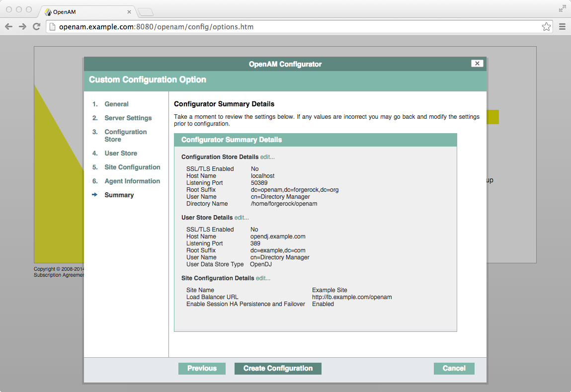This screenshot has width=571, height=392.
Task: Click the browser back arrow
Action: pos(9,26)
